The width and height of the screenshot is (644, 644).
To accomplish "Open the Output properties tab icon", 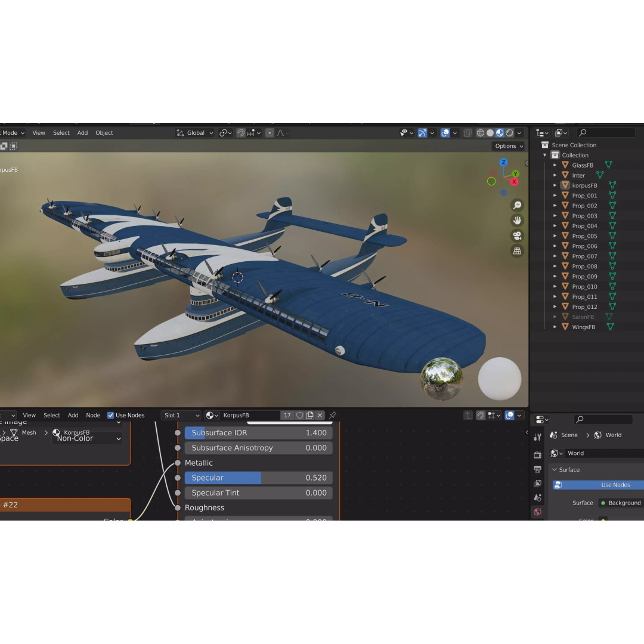I will point(537,469).
